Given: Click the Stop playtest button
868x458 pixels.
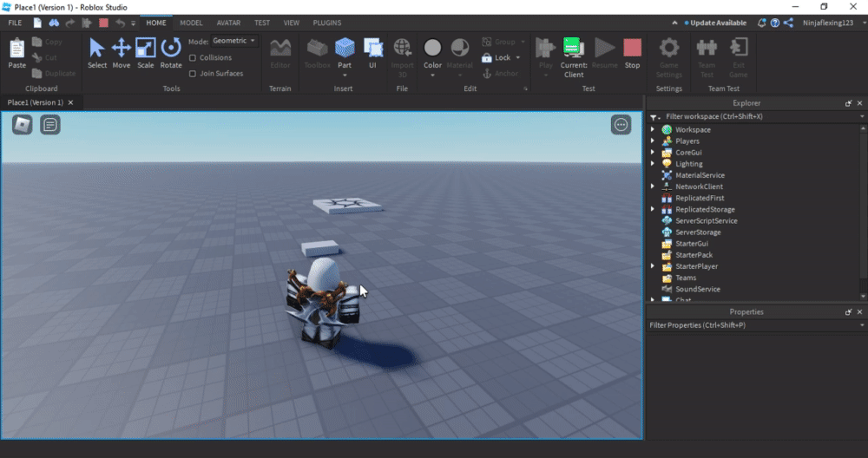Looking at the screenshot, I should (632, 52).
